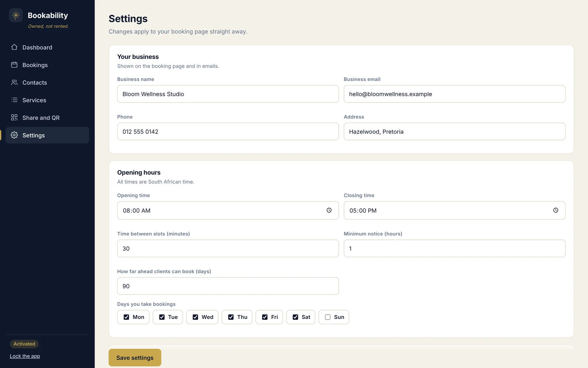Screen dimensions: 588x368
Task: Click 'All times are South African time.'
Action: click(155, 182)
